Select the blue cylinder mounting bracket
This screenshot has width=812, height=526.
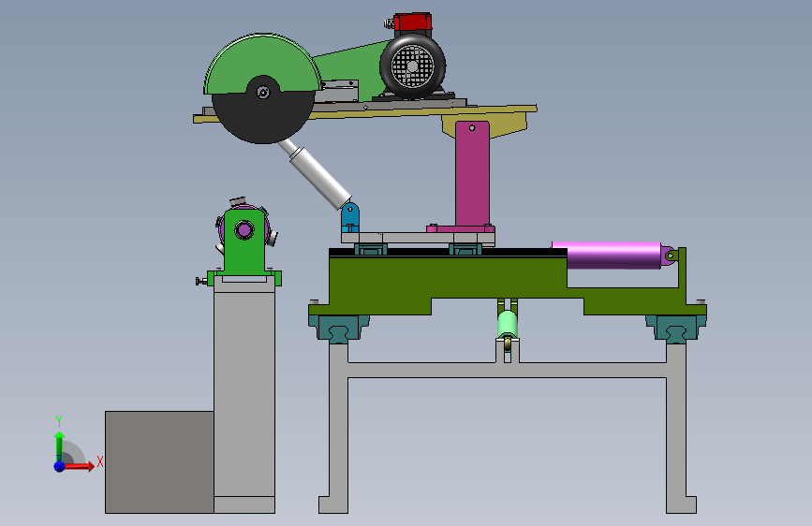[350, 217]
